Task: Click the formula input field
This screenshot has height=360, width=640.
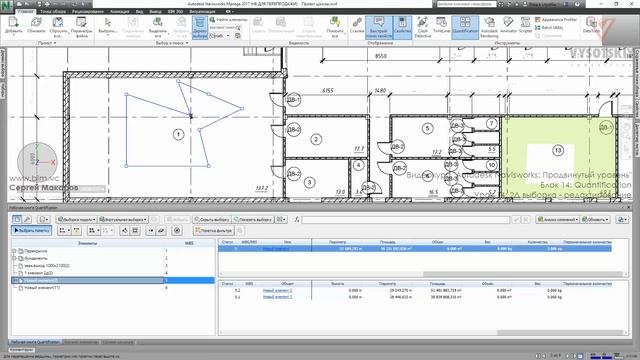Action: [406, 220]
